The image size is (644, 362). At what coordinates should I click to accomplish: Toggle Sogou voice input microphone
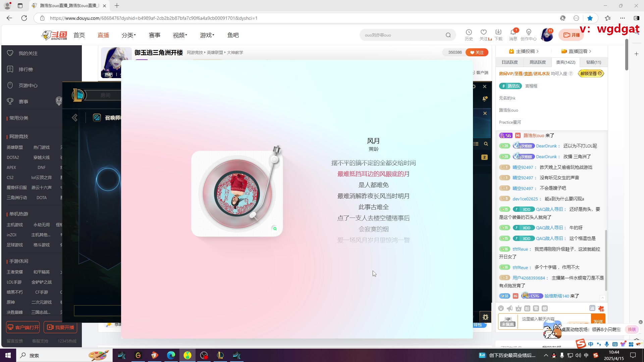click(607, 344)
